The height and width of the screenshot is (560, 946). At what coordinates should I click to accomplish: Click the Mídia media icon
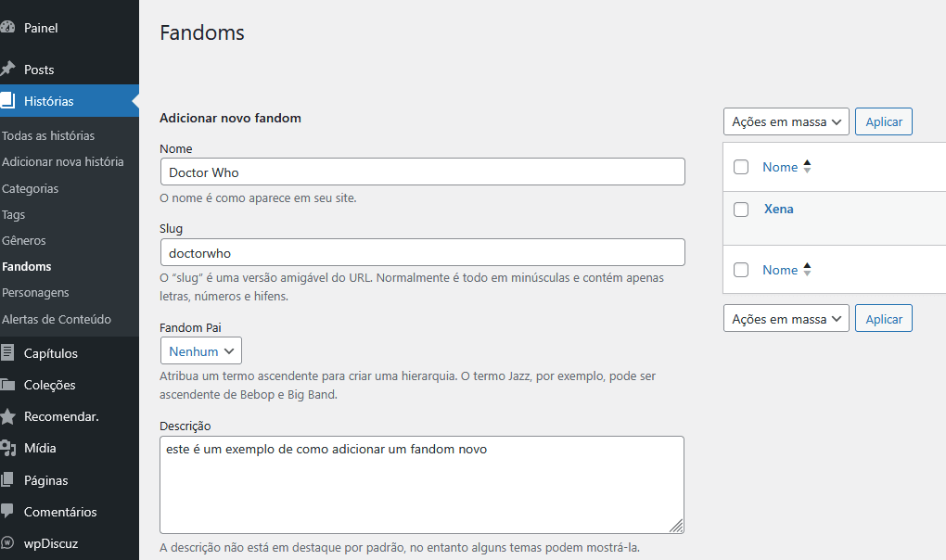[x=7, y=448]
